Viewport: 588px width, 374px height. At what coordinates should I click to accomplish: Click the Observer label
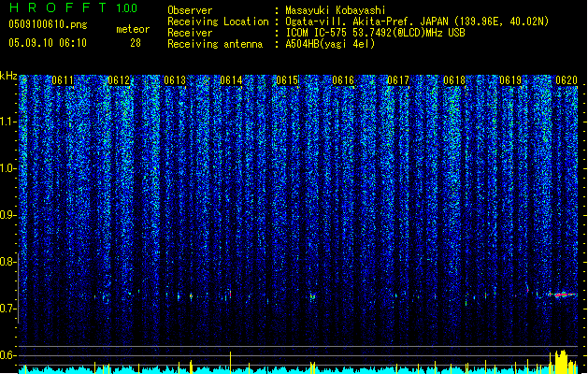[x=190, y=10]
